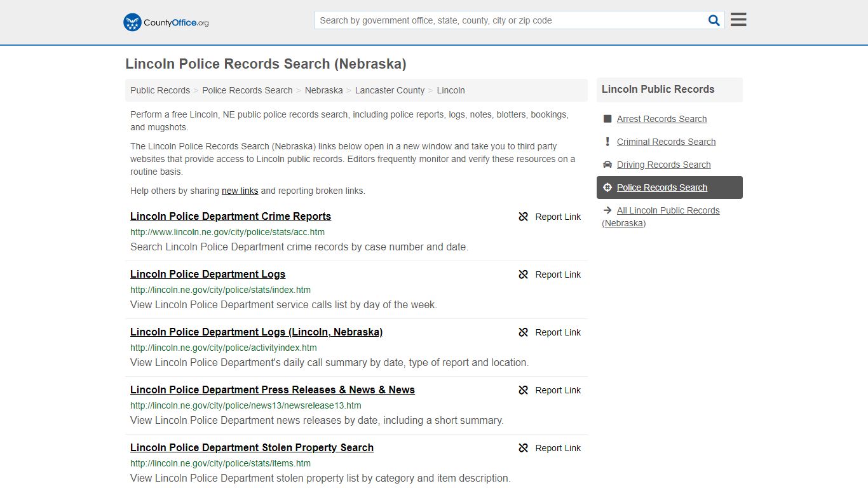868x488 pixels.
Task: Report Link for Police Department Logs index
Action: pos(558,274)
